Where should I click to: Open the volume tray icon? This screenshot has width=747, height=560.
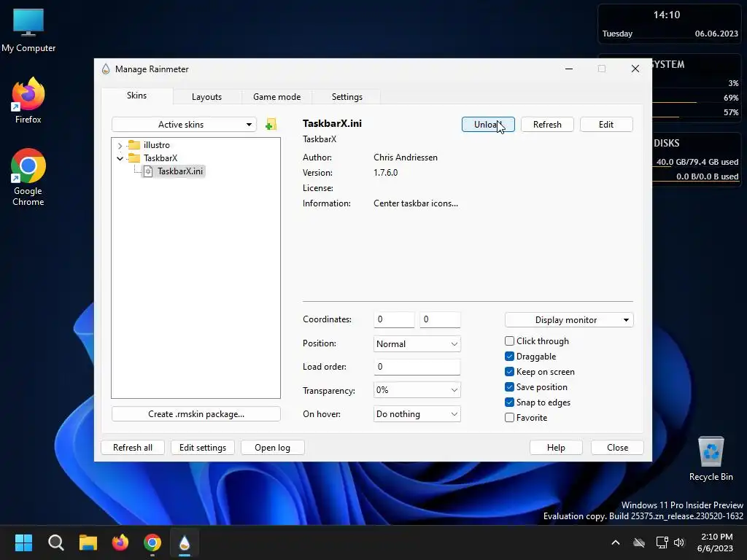pos(679,542)
